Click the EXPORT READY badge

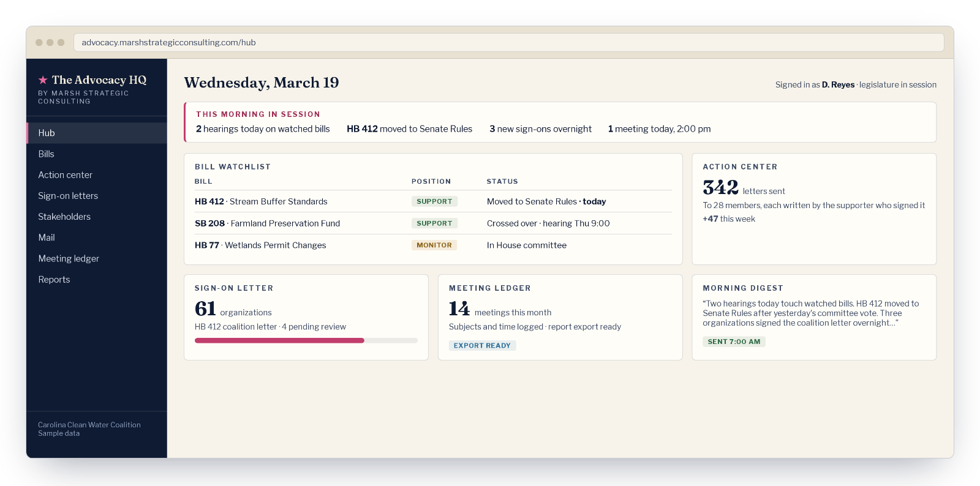coord(482,346)
